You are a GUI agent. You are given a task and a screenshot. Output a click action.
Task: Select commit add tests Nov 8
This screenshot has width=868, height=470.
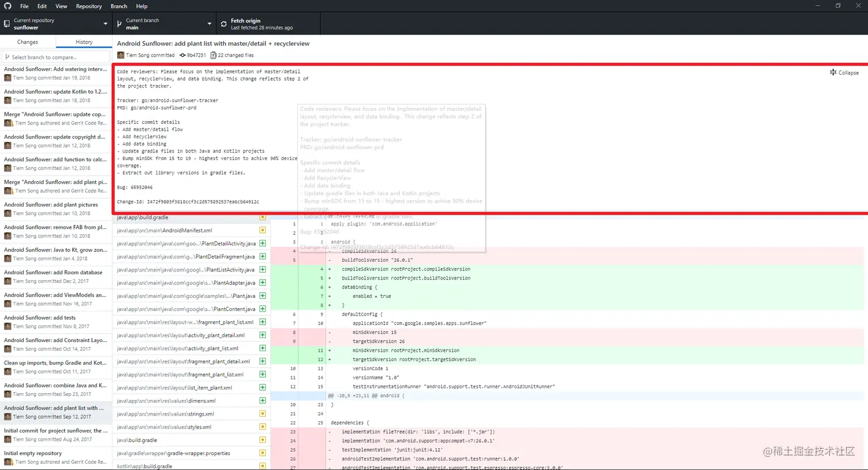(x=56, y=322)
